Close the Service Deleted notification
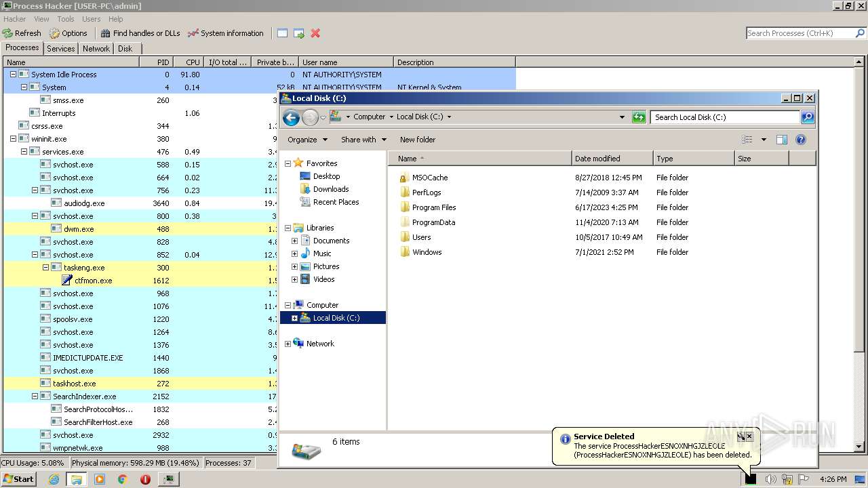The width and height of the screenshot is (868, 488). (749, 436)
